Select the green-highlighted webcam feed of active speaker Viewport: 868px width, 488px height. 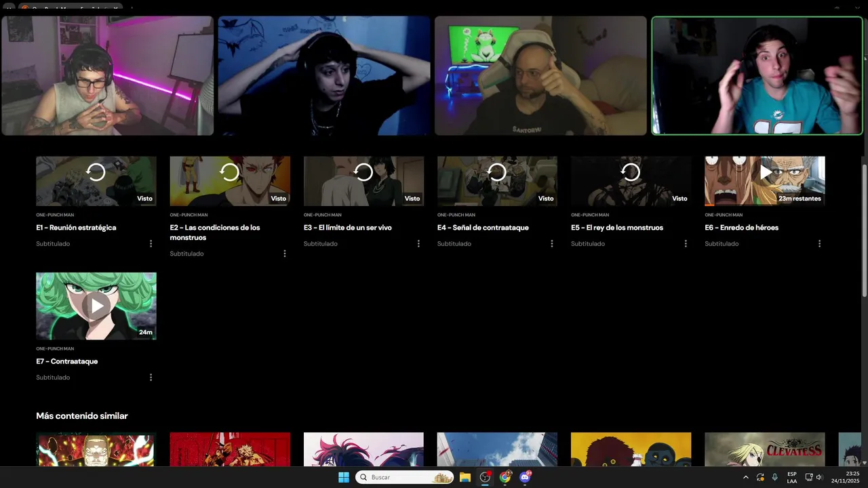click(757, 76)
